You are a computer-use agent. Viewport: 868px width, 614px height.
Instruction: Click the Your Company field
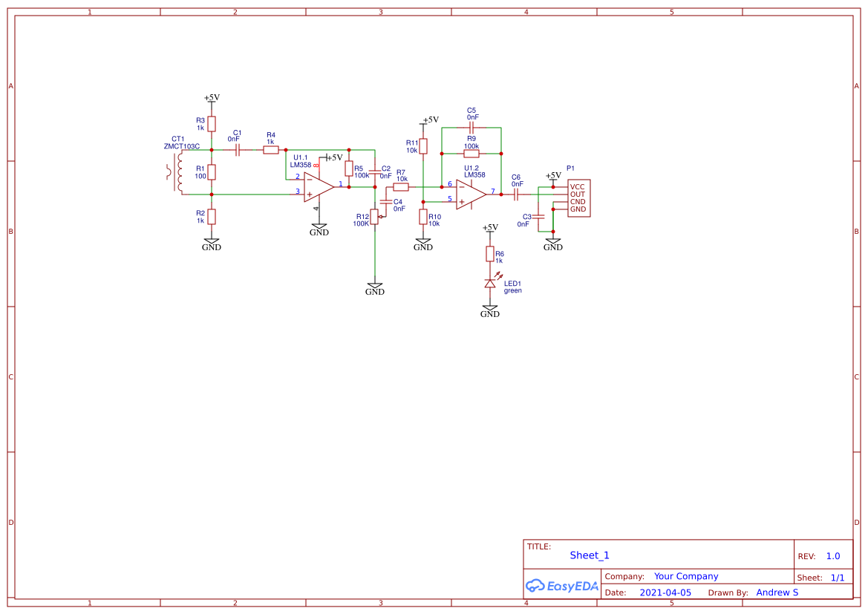pyautogui.click(x=686, y=576)
